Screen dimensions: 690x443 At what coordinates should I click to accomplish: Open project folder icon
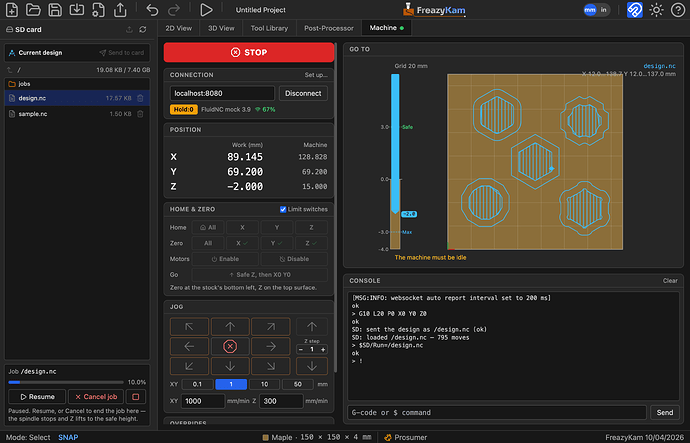click(x=33, y=10)
